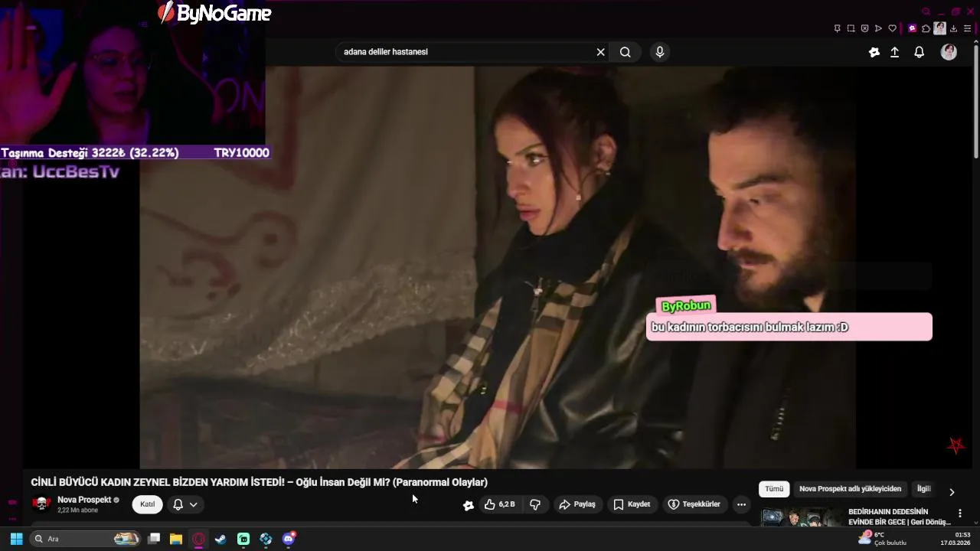
Task: Toggle the channel notification bell
Action: [x=178, y=504]
